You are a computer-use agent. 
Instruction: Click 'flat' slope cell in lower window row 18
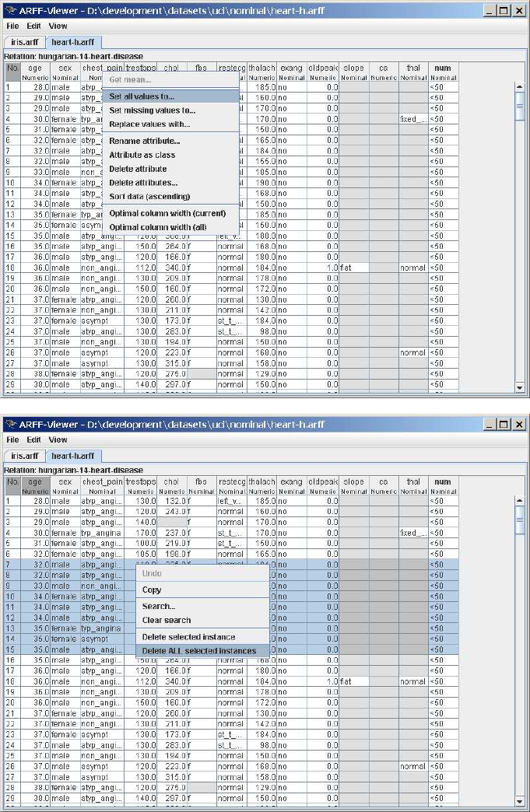(x=354, y=681)
